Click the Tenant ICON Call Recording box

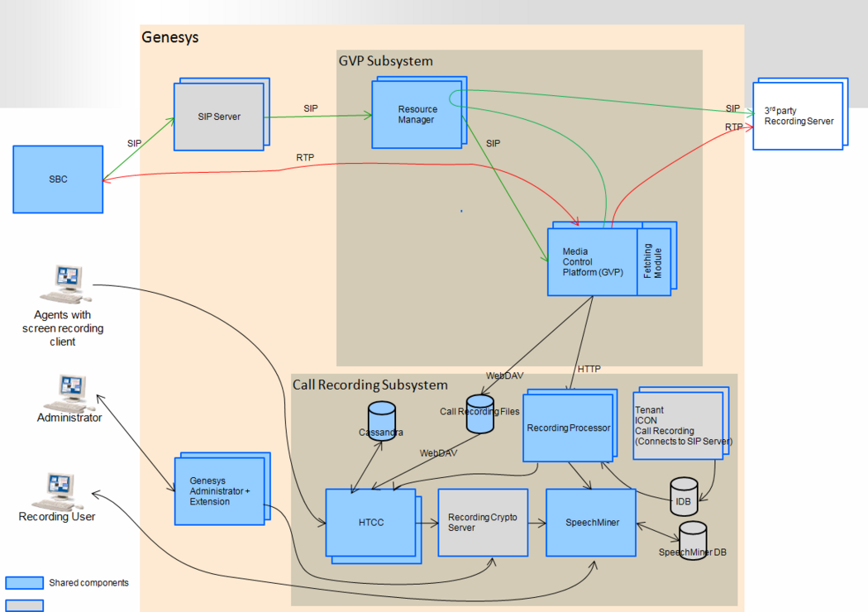click(x=678, y=426)
